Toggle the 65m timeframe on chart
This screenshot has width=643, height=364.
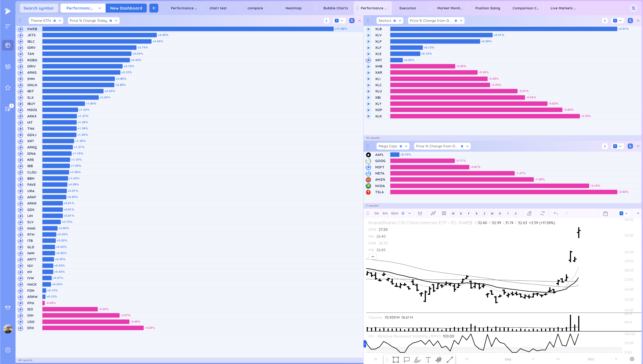point(394,213)
